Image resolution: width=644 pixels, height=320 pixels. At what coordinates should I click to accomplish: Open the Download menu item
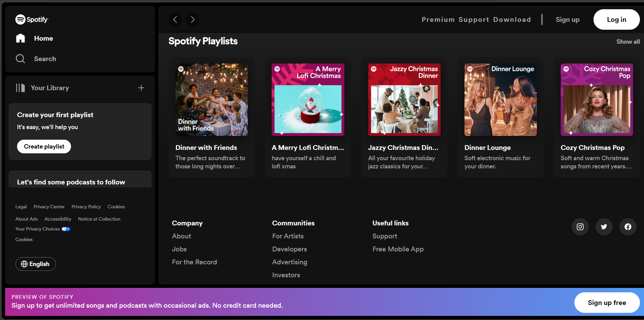pos(512,19)
